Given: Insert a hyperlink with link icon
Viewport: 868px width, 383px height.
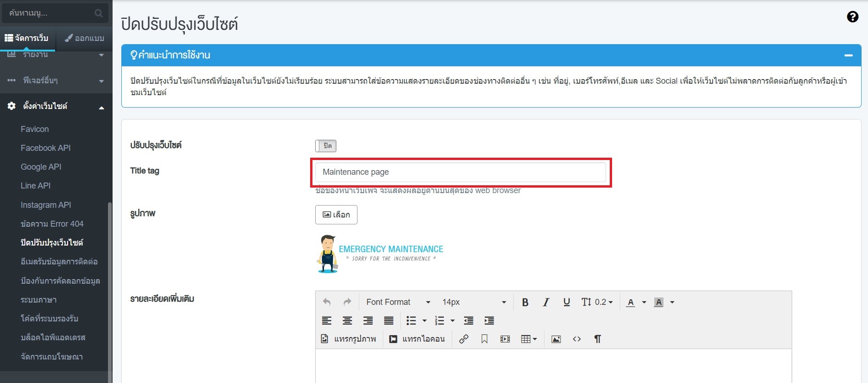Looking at the screenshot, I should (x=464, y=339).
